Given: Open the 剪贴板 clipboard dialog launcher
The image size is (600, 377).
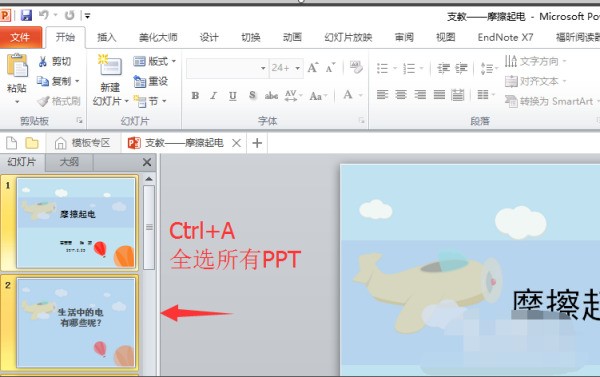Looking at the screenshot, I should click(80, 121).
